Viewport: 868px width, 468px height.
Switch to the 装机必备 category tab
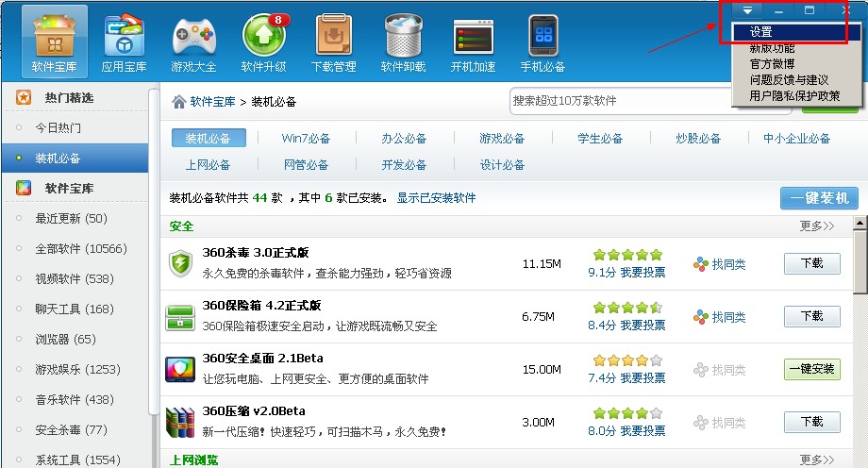tap(209, 138)
